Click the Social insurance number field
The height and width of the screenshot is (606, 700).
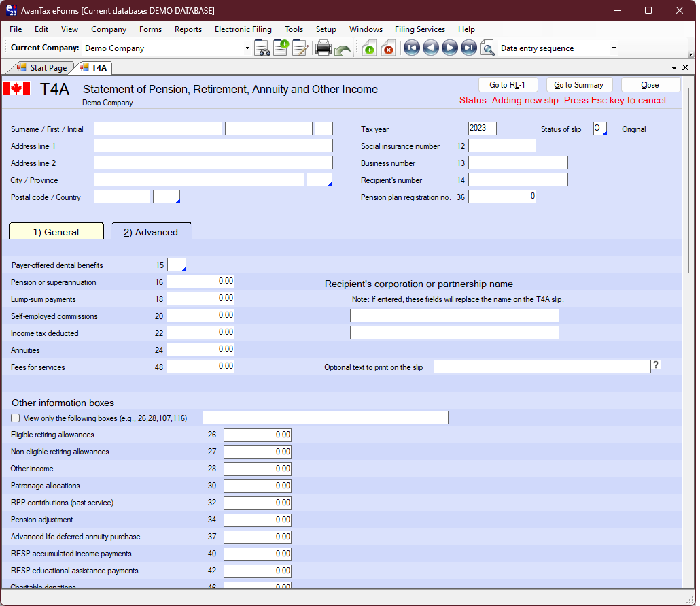pos(502,146)
